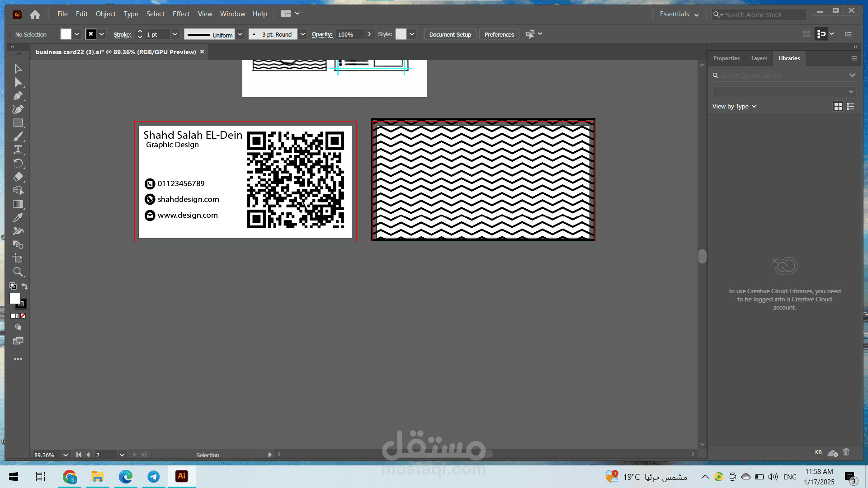Click the Preferences button
Image resolution: width=868 pixels, height=488 pixels.
[x=500, y=34]
